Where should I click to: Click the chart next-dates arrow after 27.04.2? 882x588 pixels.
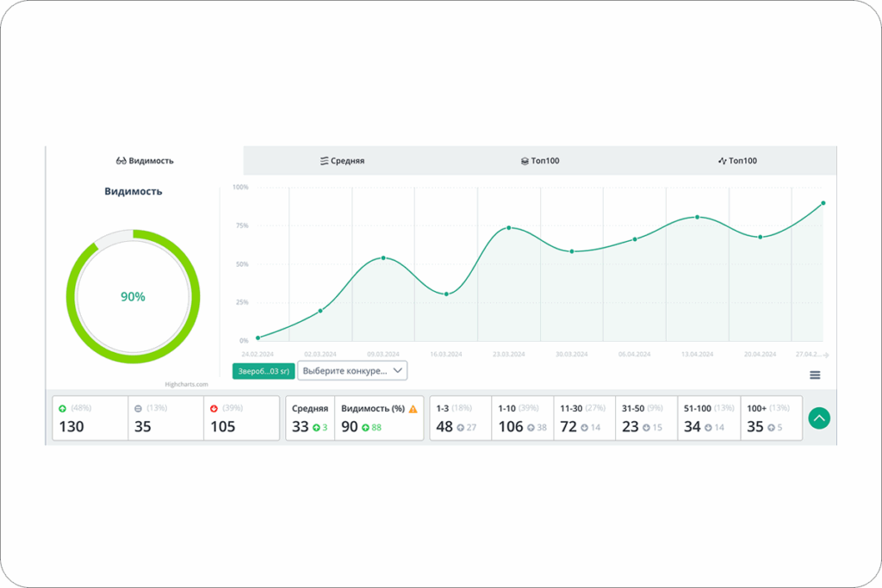coord(826,355)
